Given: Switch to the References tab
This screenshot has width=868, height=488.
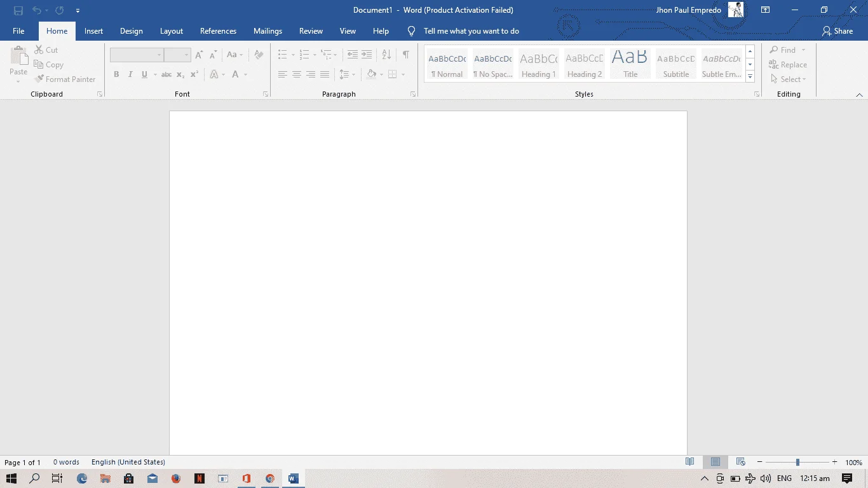Looking at the screenshot, I should (218, 31).
